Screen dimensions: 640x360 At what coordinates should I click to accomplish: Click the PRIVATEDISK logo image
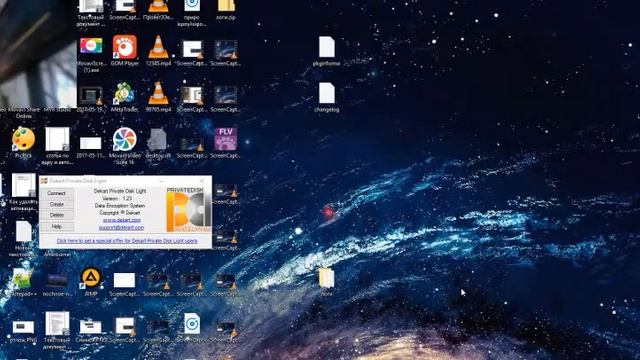[x=189, y=210]
